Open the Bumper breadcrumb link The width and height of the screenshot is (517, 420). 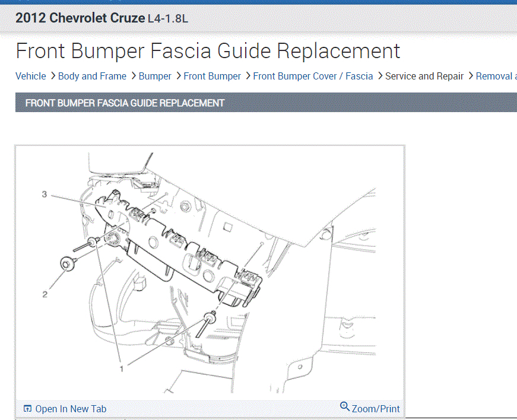click(155, 76)
